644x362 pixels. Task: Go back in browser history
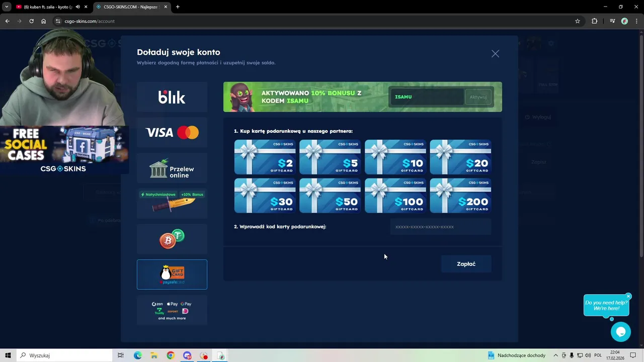click(x=7, y=21)
